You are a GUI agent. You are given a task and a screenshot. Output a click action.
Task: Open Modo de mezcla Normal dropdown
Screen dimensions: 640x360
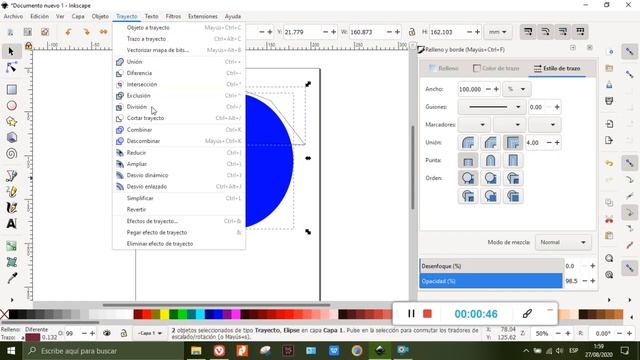[562, 242]
